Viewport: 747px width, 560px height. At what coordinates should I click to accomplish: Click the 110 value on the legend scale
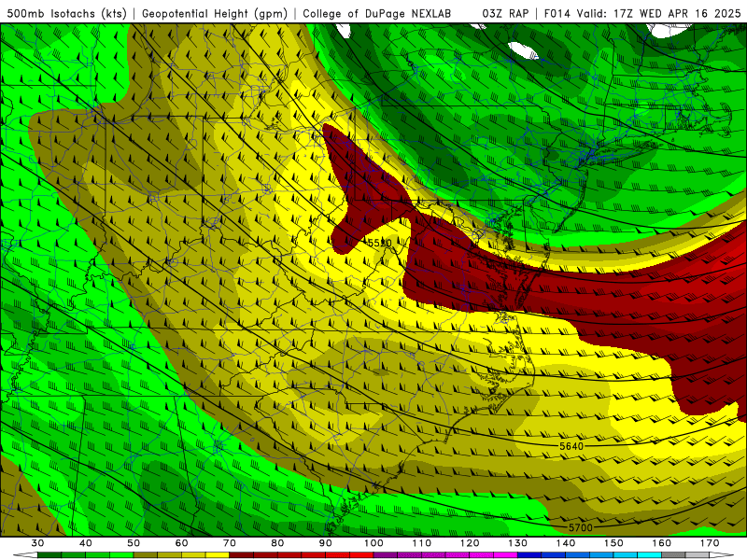[422, 543]
